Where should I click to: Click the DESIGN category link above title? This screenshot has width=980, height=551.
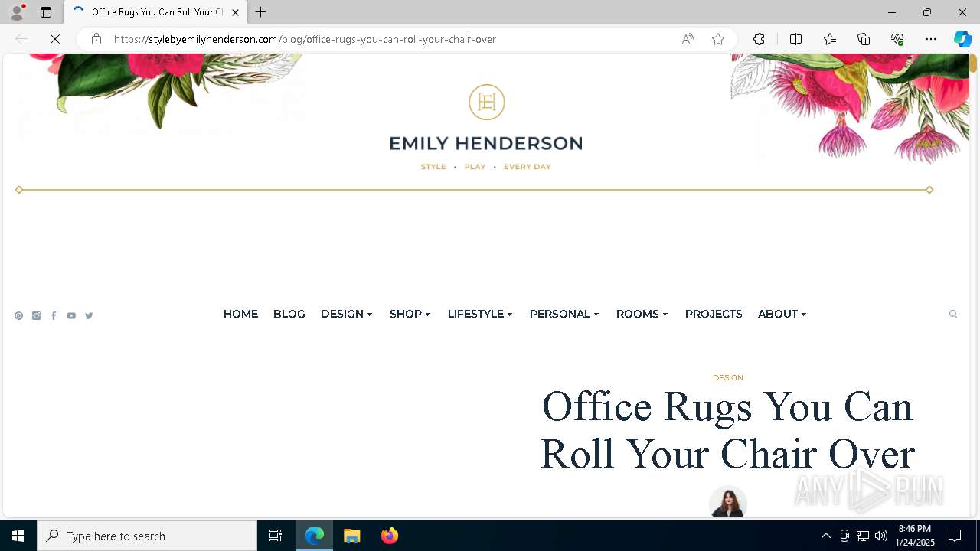[728, 377]
